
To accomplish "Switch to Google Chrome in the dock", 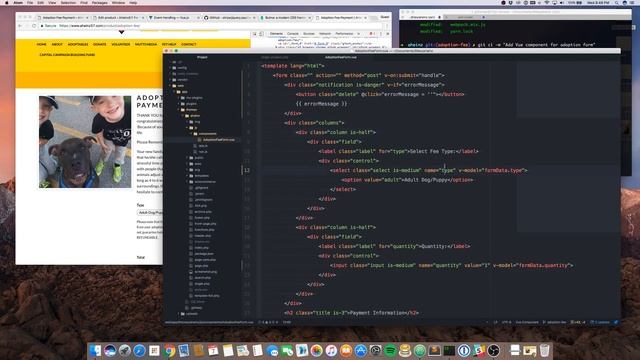I will point(169,351).
